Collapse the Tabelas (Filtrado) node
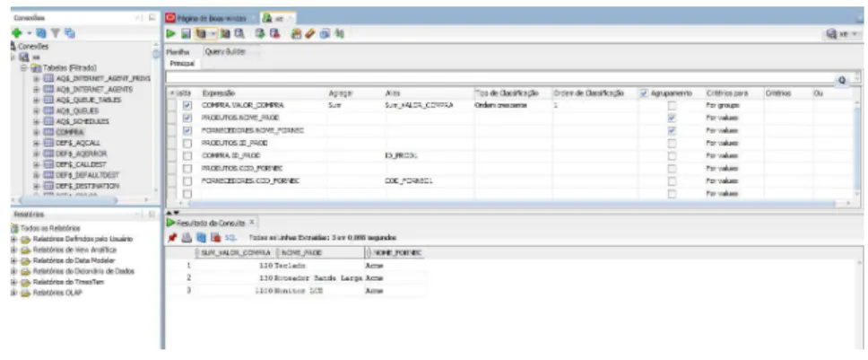Viewport: 868px width, 360px height. 24,67
